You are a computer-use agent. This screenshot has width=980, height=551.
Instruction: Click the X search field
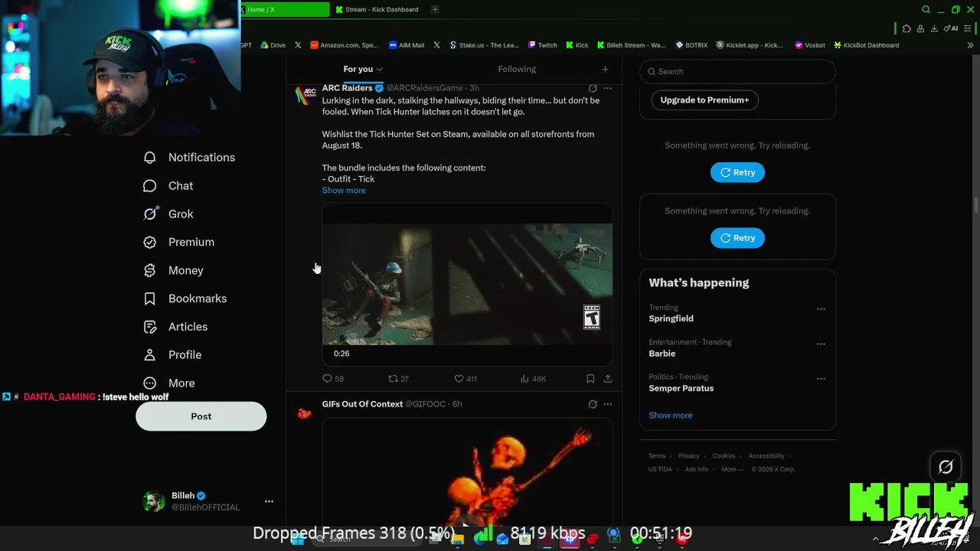click(x=737, y=71)
